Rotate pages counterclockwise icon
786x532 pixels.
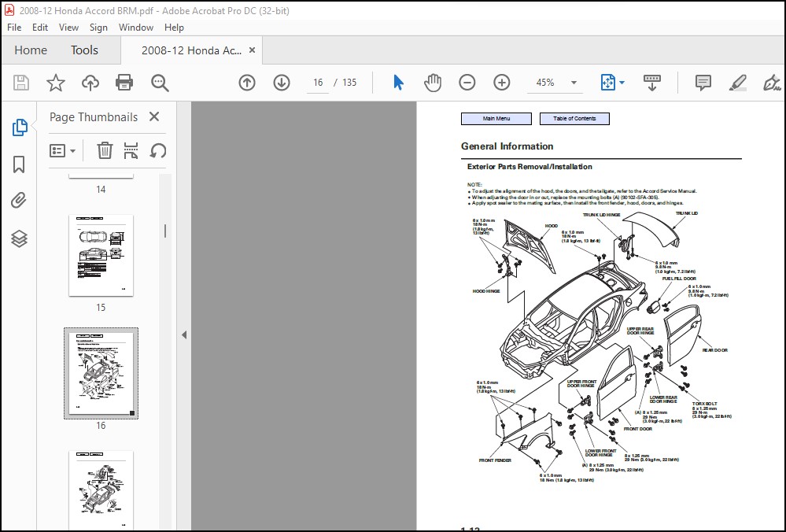click(x=158, y=150)
